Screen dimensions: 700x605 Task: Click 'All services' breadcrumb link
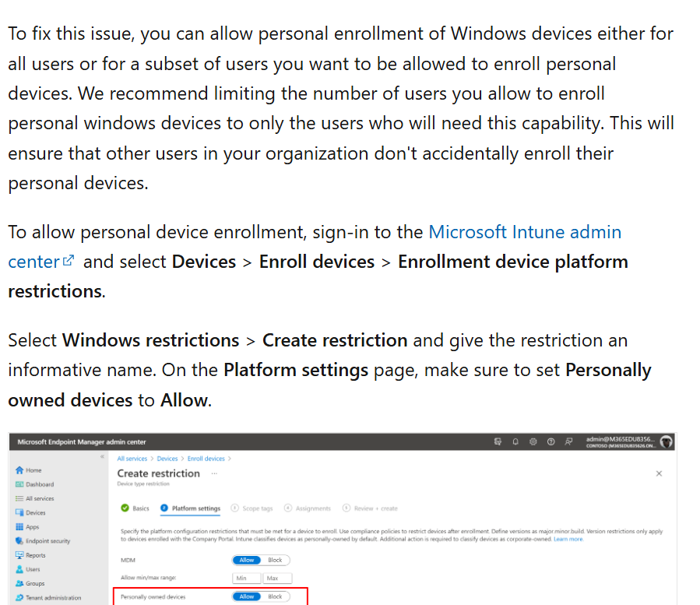pyautogui.click(x=132, y=459)
